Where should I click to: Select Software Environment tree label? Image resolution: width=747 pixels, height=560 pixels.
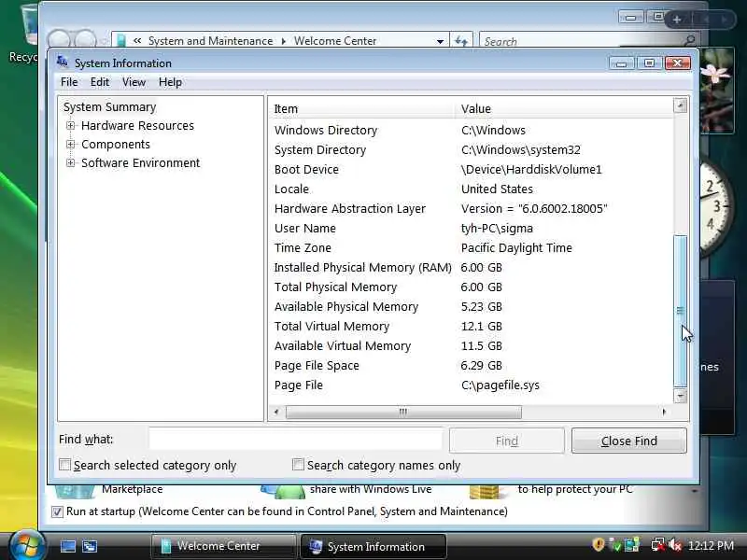pos(141,162)
